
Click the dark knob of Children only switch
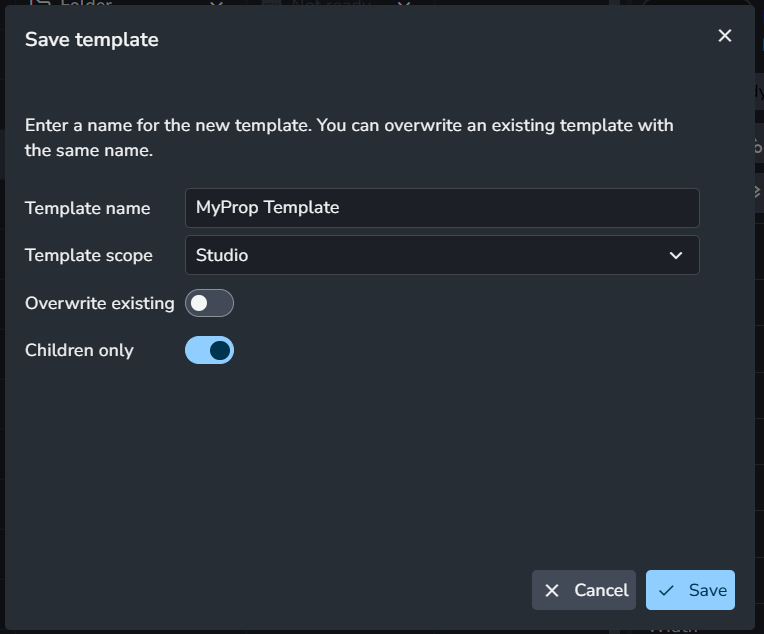220,350
